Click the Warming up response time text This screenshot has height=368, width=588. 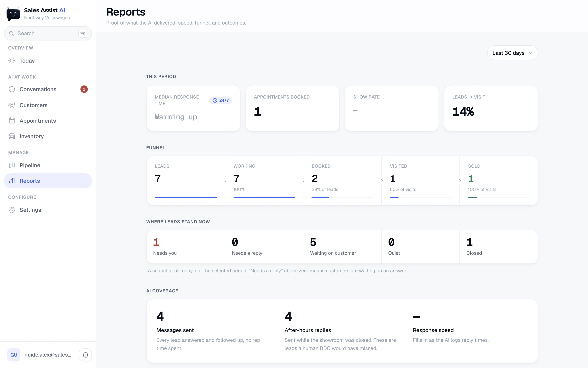tap(176, 117)
